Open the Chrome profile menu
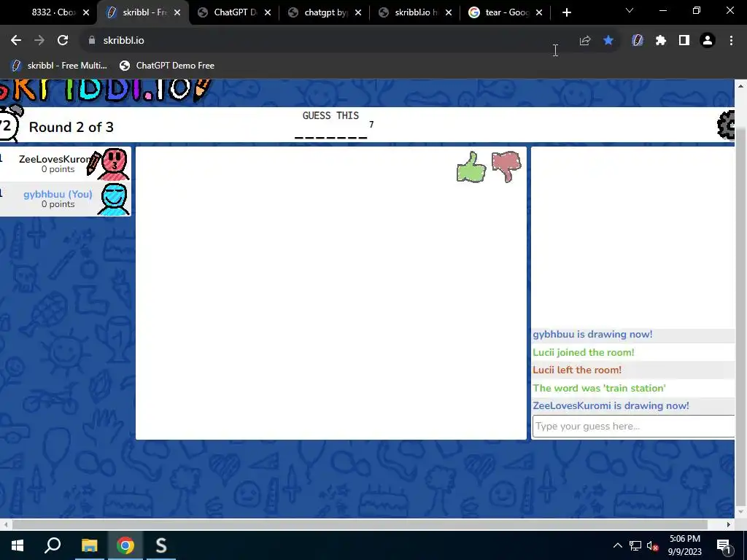747x560 pixels. [708, 41]
